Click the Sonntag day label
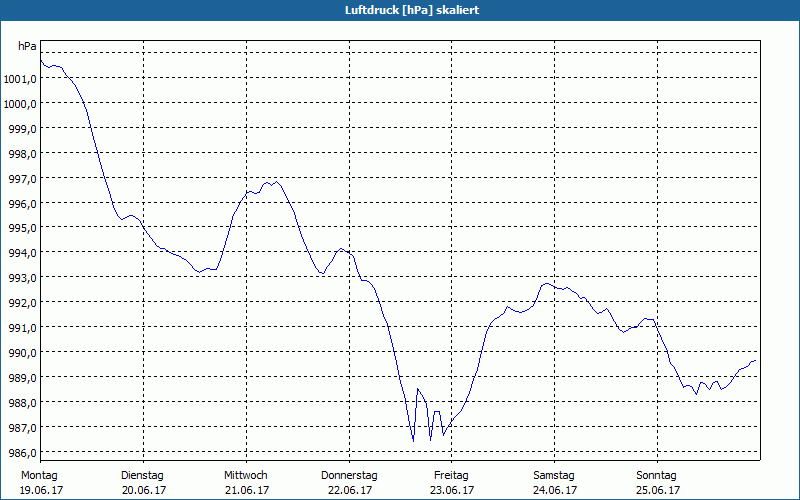This screenshot has height=500, width=800. pos(657,476)
